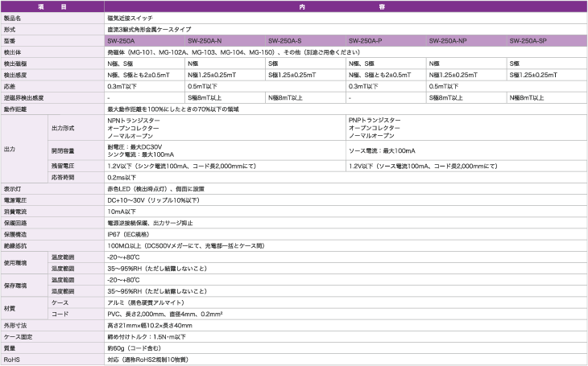Screen dimensions: 588x366
Task: Select the DC+10~30V power voltage value
Action: pyautogui.click(x=153, y=199)
